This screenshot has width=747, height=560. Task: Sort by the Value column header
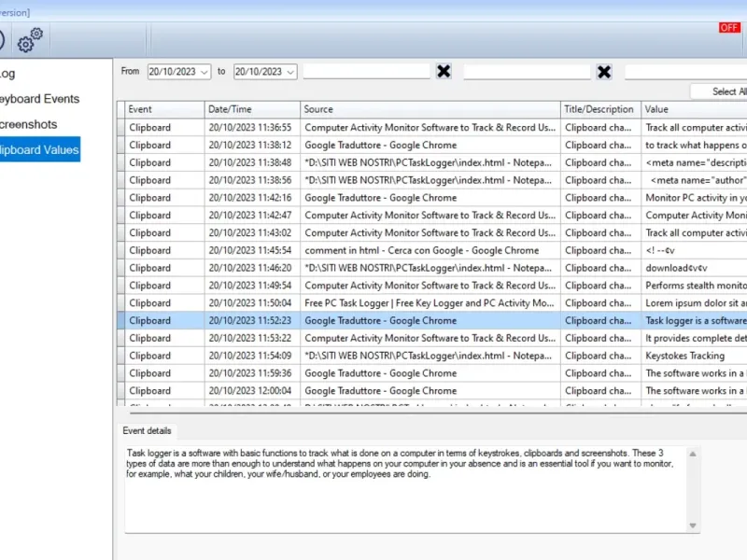(x=694, y=109)
